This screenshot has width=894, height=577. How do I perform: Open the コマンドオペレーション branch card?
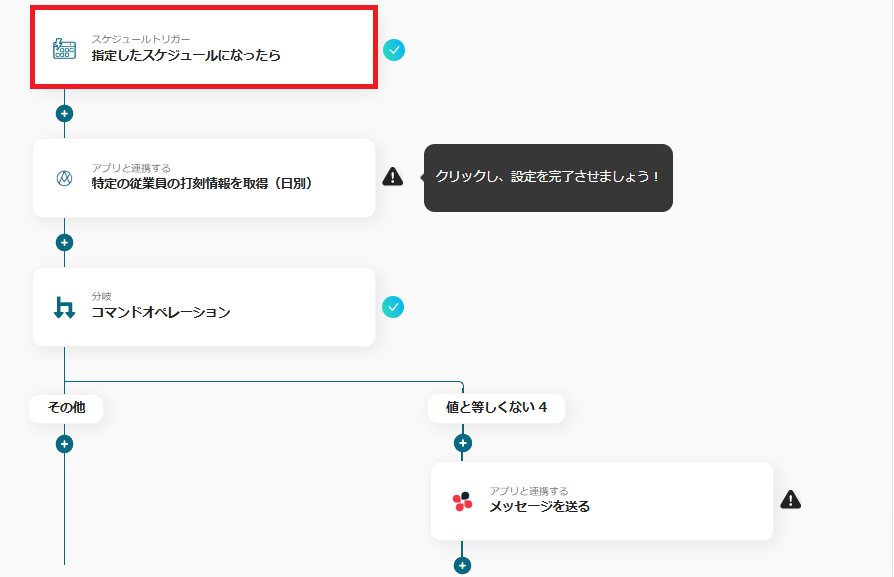pos(204,307)
